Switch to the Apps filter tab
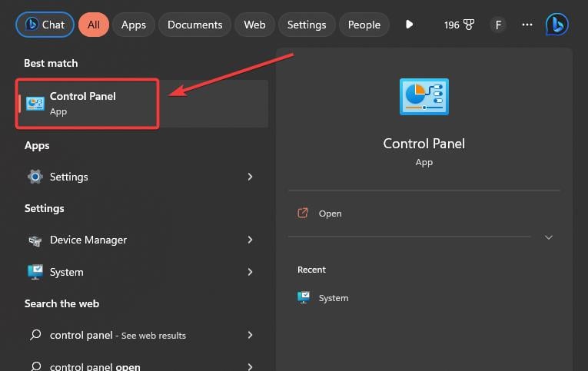Viewport: 588px width, 371px height. (x=134, y=25)
